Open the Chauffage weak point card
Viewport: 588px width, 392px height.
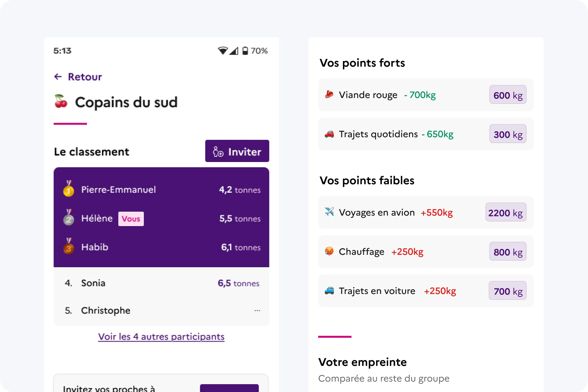pos(426,252)
